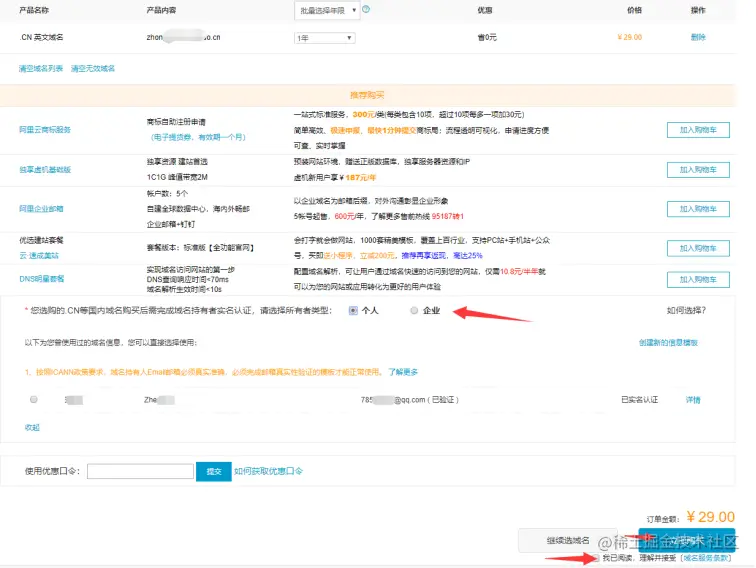Click the ¥29.00 price in the domain row
Image resolution: width=756 pixels, height=568 pixels.
[x=630, y=37]
